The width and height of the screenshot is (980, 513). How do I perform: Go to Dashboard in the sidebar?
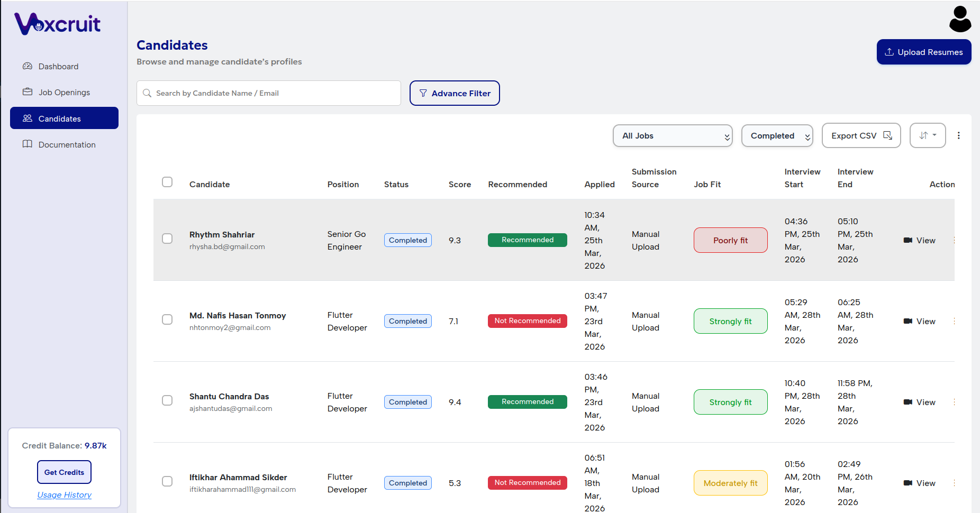tap(58, 67)
